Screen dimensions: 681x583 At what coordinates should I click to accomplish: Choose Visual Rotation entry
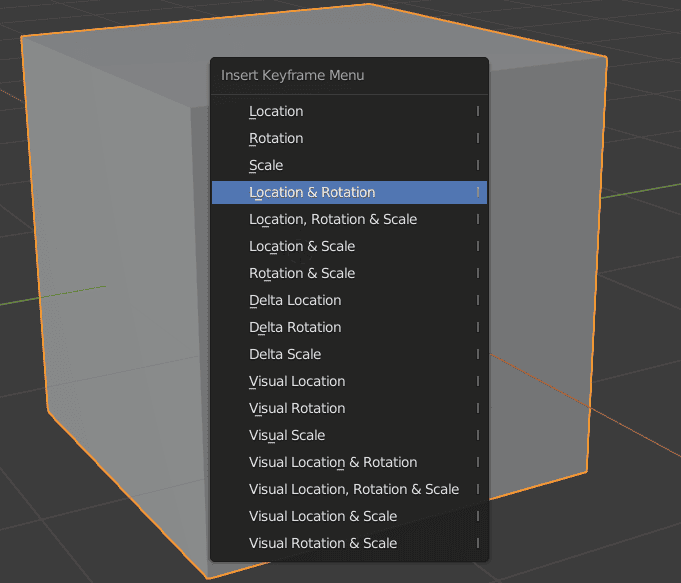[x=349, y=408]
